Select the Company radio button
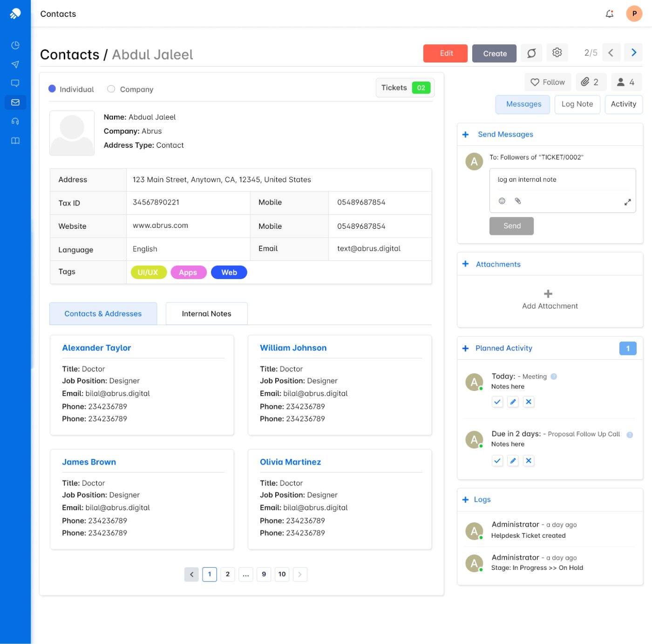 pyautogui.click(x=111, y=89)
